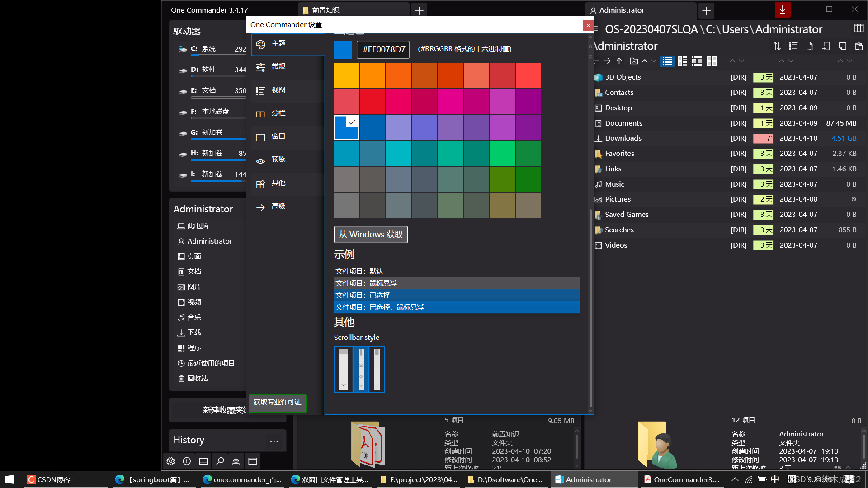Open the History panel ellipsis menu

pos(274,441)
